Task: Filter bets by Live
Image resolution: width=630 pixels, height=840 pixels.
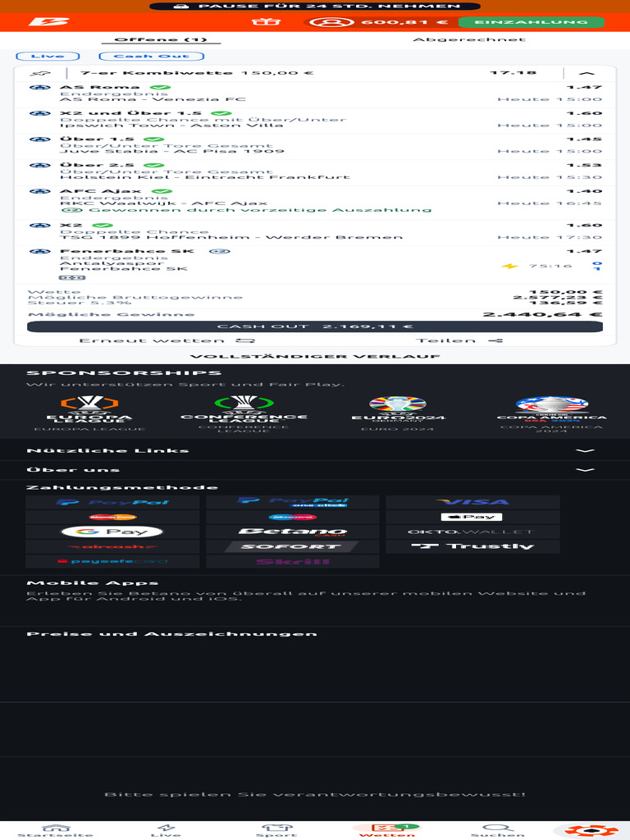Action: (48, 57)
